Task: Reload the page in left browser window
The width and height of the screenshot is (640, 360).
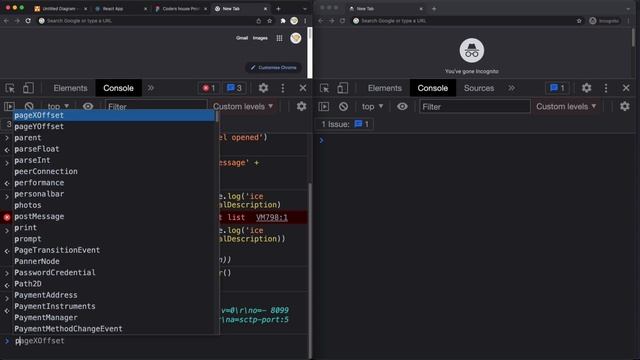Action: click(28, 21)
